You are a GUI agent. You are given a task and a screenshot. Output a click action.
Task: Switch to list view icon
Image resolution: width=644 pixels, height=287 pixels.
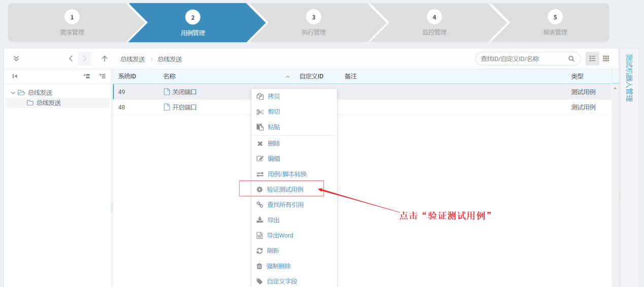tap(592, 59)
